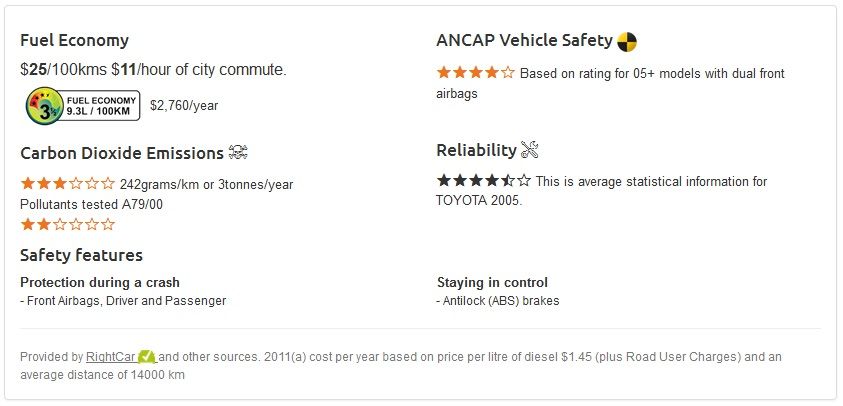Click the fuel economy 3.5 star badge

83,105
